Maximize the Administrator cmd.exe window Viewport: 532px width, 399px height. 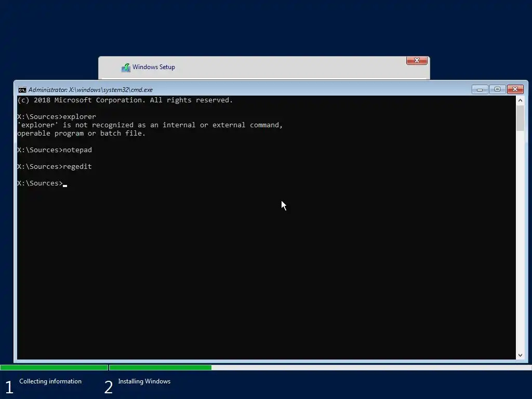(x=497, y=89)
